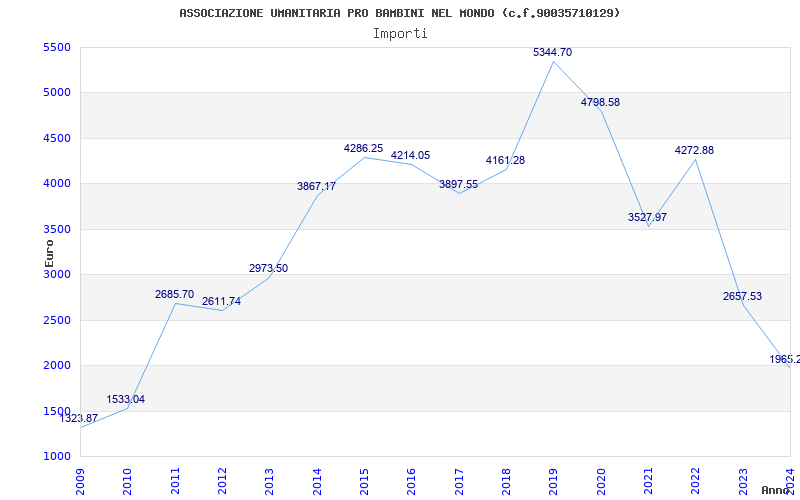
Task: Select the 3897.55 data label
Action: [x=459, y=185]
